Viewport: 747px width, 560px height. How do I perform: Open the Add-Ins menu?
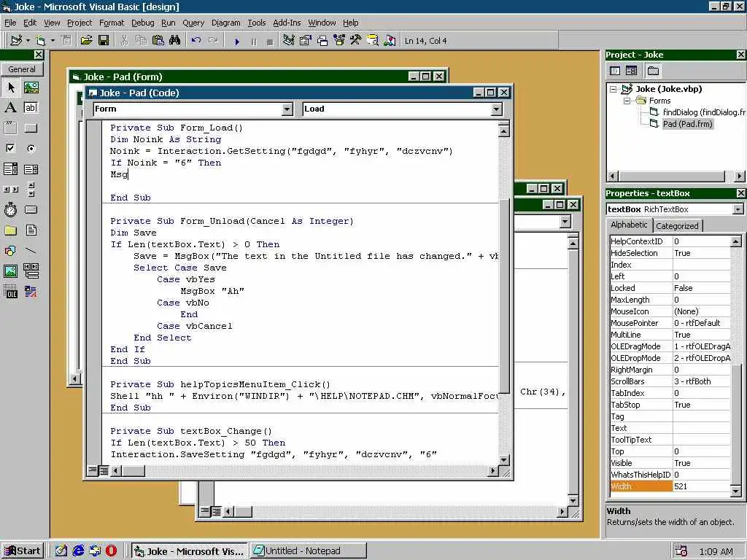pyautogui.click(x=287, y=23)
